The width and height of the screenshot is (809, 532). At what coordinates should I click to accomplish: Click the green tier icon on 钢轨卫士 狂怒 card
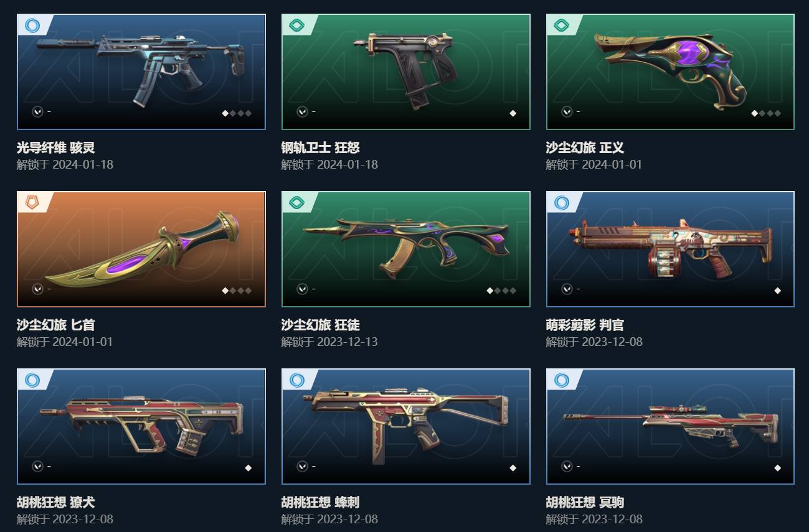tap(297, 26)
